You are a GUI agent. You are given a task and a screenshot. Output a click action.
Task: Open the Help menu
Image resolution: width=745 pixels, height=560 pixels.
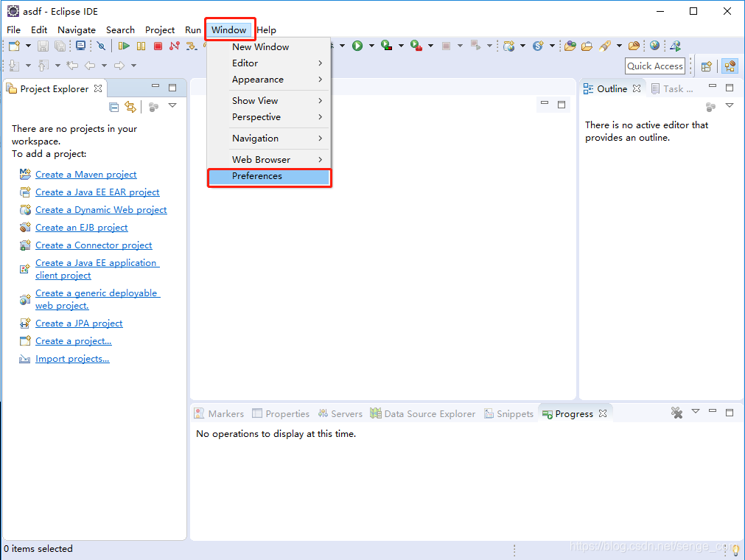(x=266, y=30)
